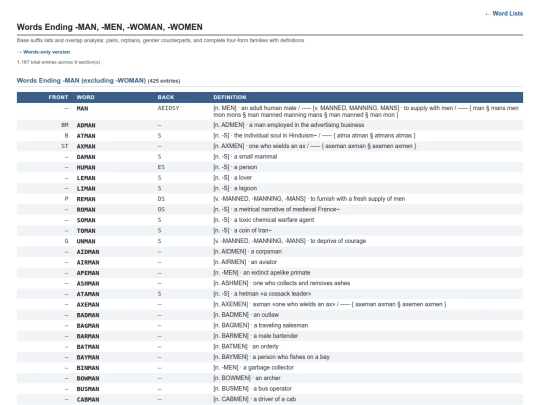Click the BACK column header

click(x=166, y=97)
